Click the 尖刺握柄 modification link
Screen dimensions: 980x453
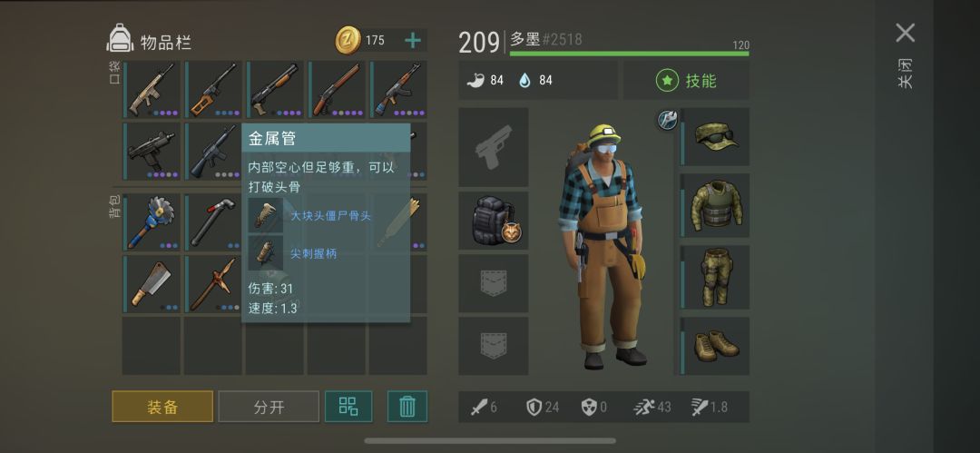point(314,253)
